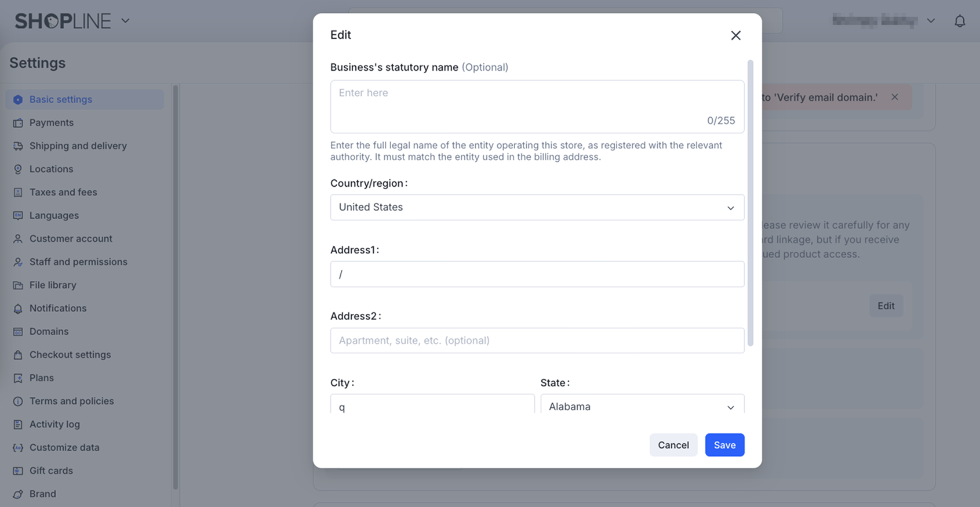Go to Staff and permissions

(78, 262)
